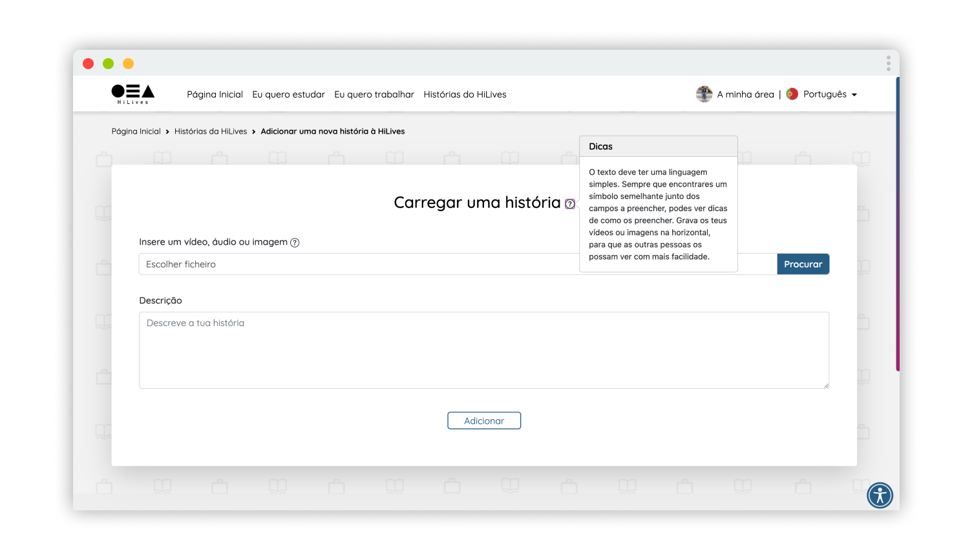Open A minha área link
Screen dimensions: 972x560
pos(745,94)
